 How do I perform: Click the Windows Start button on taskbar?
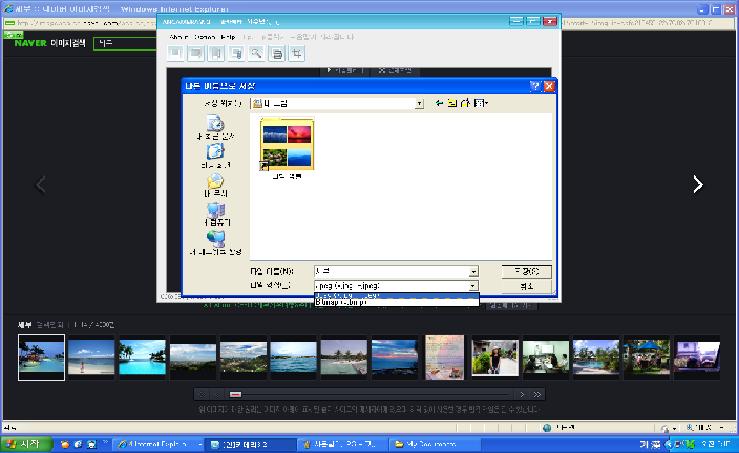(x=24, y=443)
